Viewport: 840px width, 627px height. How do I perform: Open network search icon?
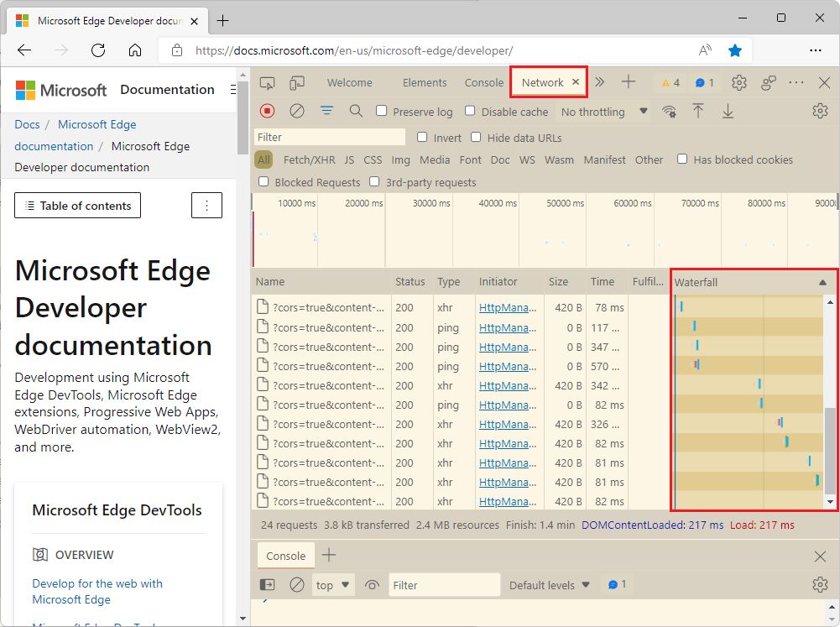356,111
